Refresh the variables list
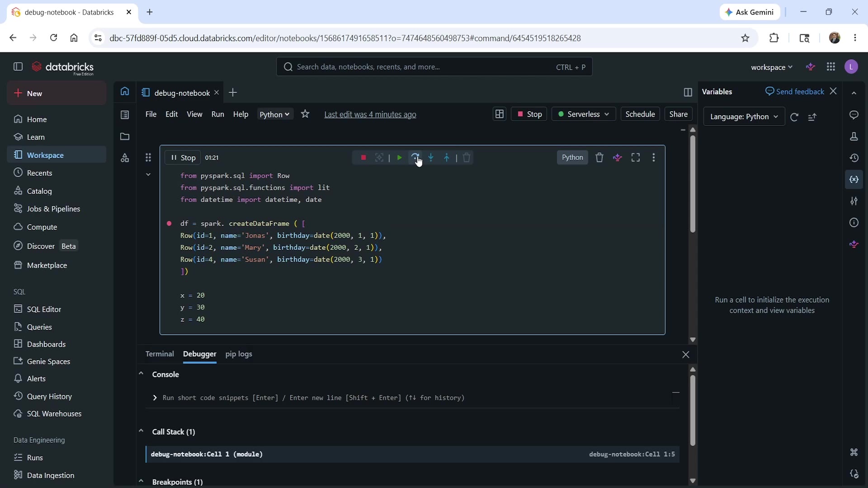 794,117
